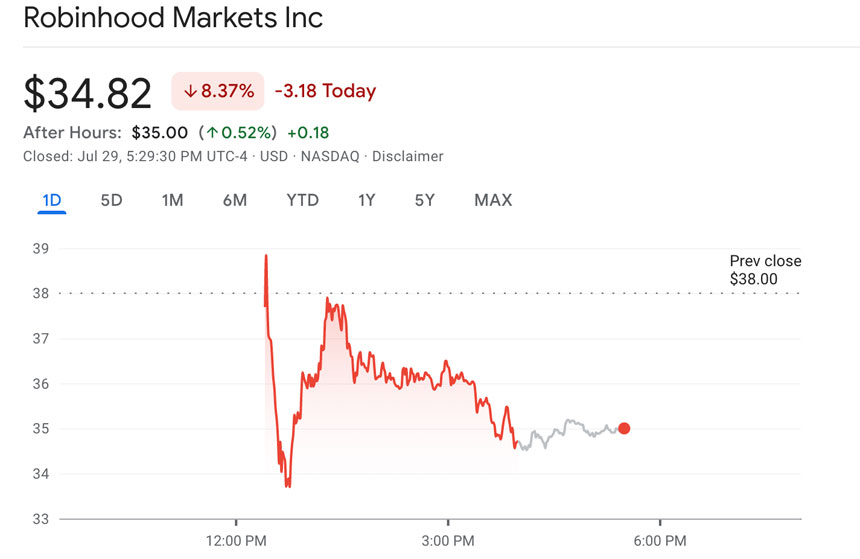The image size is (860, 559).
Task: Show the 1M price history
Action: 172,200
